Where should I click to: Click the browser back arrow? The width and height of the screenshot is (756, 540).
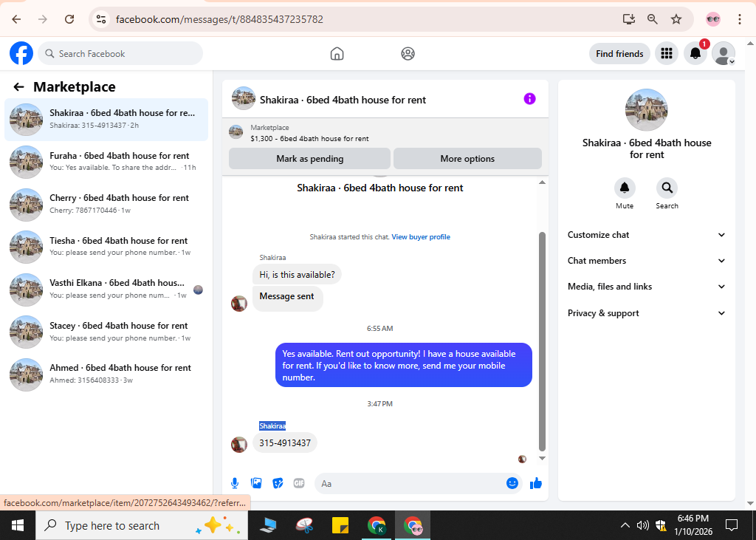point(16,19)
